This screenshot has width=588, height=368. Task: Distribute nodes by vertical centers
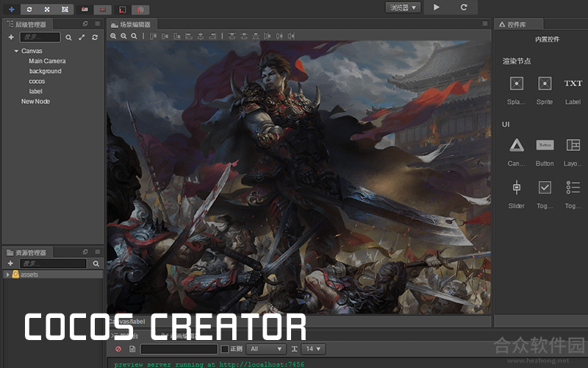244,36
